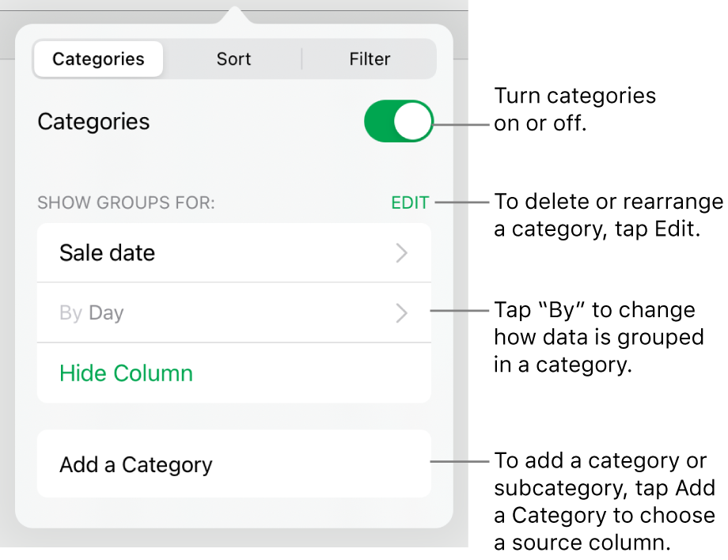Click the SHOW GROUPS FOR header
728x560 pixels.
(127, 202)
